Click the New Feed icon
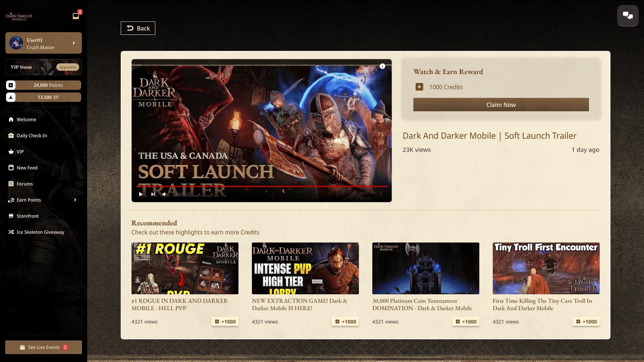The width and height of the screenshot is (644, 362). 11,168
